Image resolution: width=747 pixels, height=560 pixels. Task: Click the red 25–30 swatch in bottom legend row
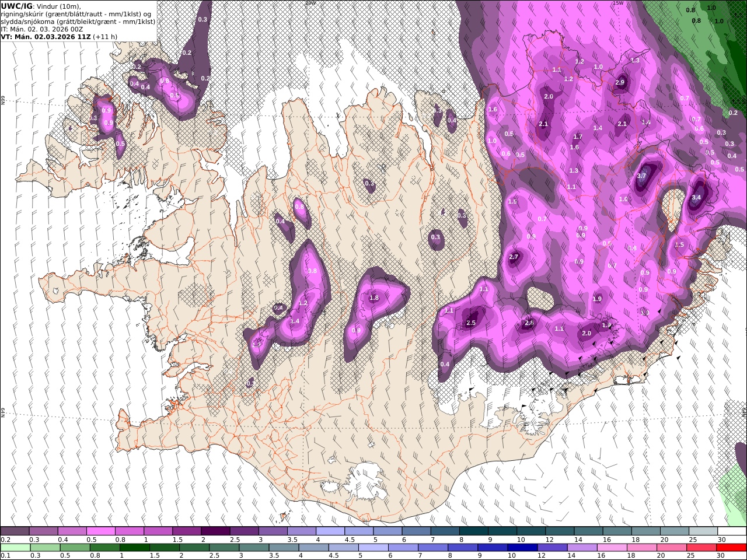pyautogui.click(x=731, y=547)
